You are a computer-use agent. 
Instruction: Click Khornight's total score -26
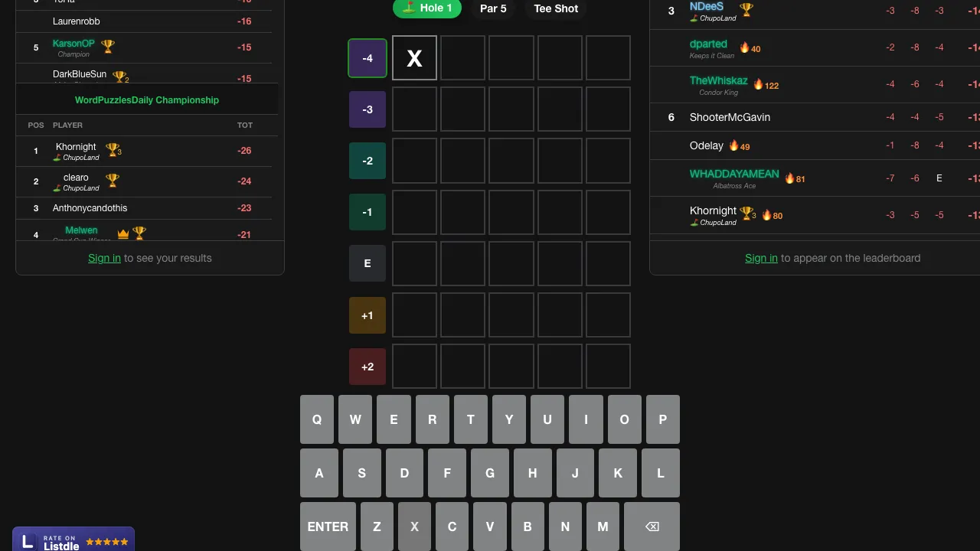(x=244, y=151)
